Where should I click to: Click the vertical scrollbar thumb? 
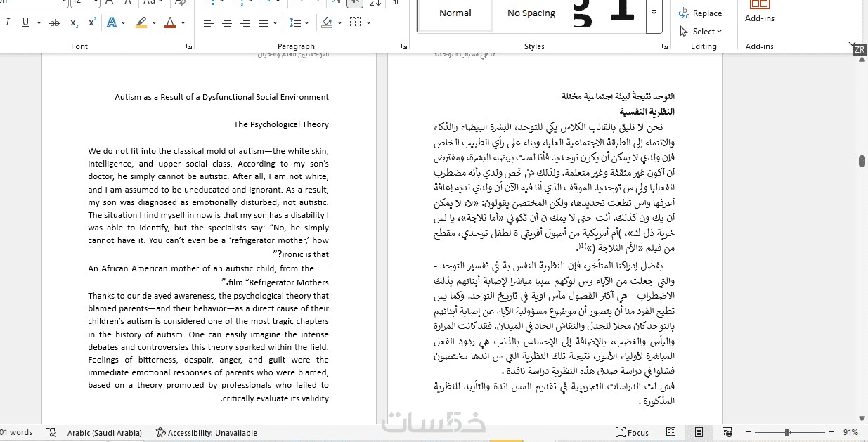click(862, 161)
